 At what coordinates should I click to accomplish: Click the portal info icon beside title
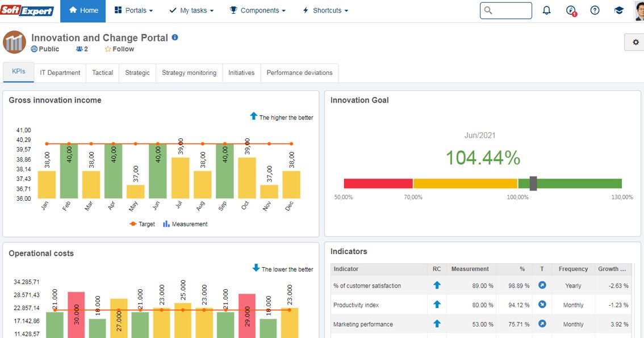pyautogui.click(x=175, y=37)
